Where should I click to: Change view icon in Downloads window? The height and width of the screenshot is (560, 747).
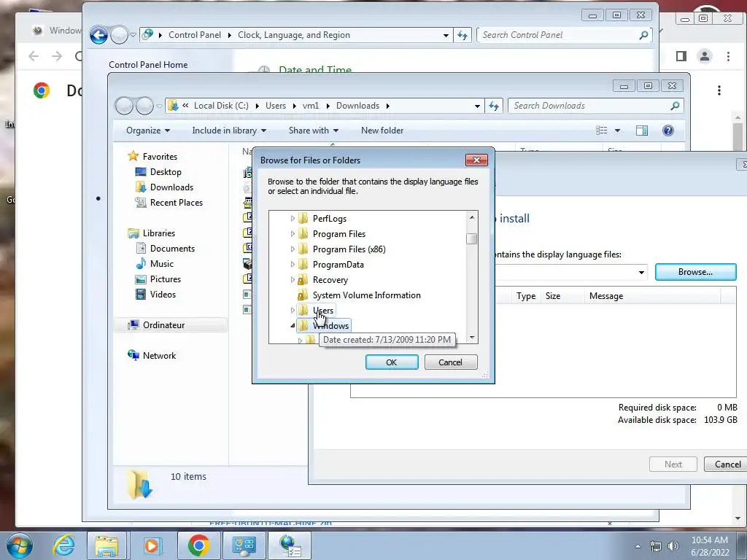602,131
